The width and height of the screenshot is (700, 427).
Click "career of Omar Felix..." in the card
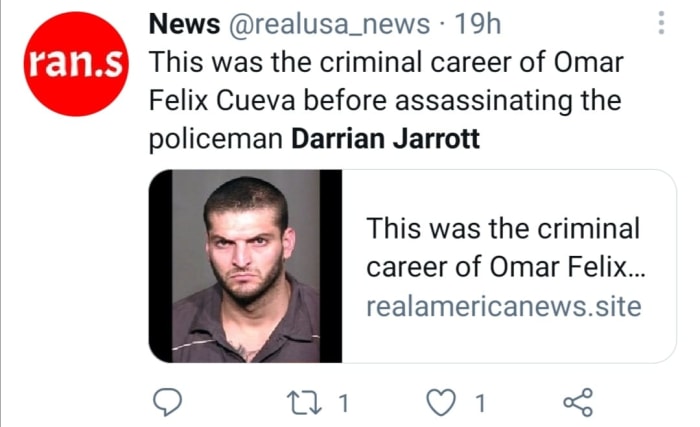tap(502, 267)
